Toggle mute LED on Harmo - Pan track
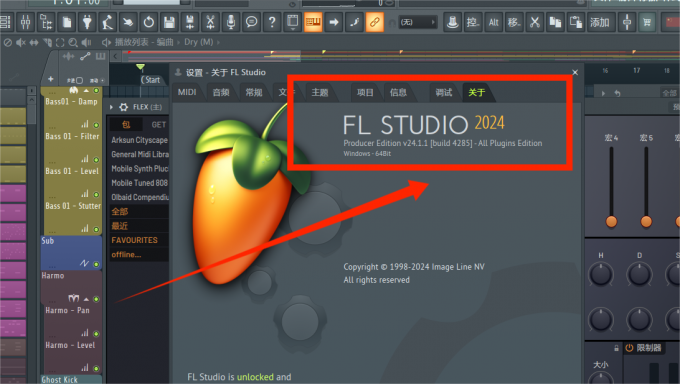This screenshot has width=680, height=384. tap(96, 334)
